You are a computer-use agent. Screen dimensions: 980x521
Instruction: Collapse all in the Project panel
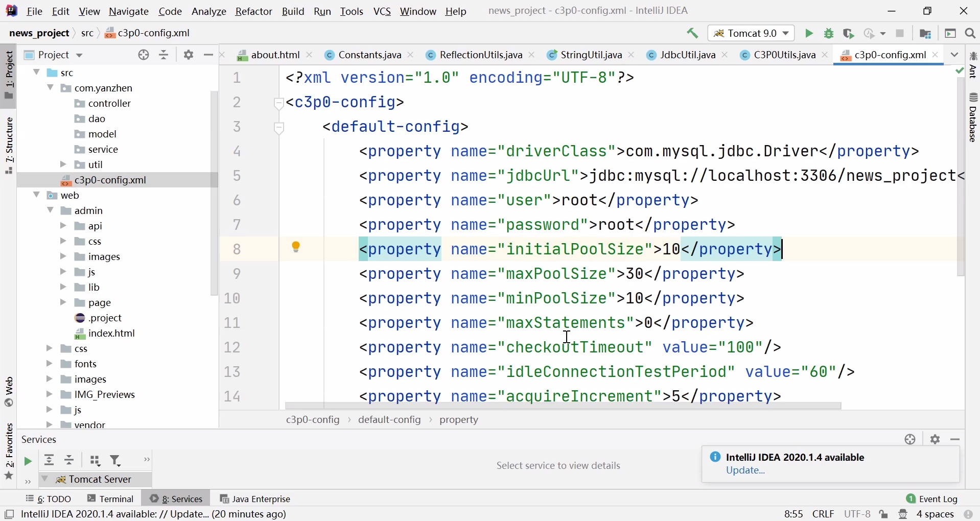coord(164,55)
